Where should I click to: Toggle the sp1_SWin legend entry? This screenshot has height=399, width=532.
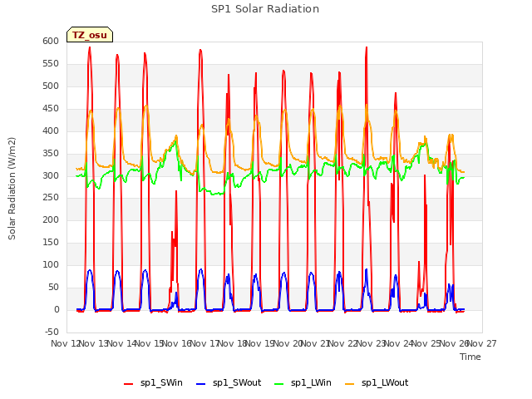point(153,382)
